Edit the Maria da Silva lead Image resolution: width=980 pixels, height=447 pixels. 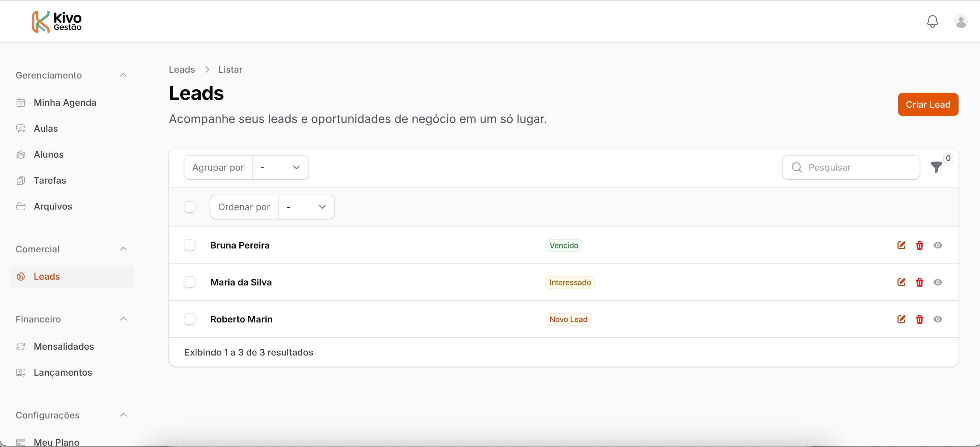(901, 282)
